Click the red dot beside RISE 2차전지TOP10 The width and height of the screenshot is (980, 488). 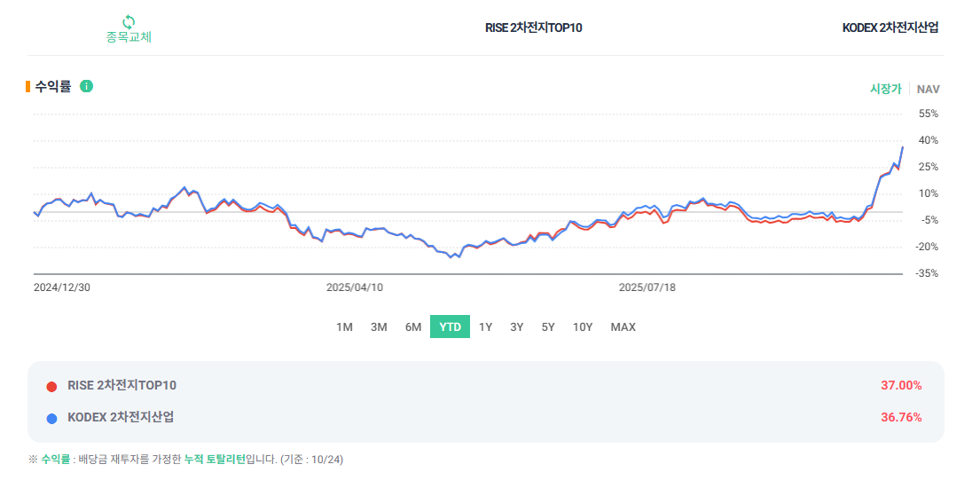[51, 387]
